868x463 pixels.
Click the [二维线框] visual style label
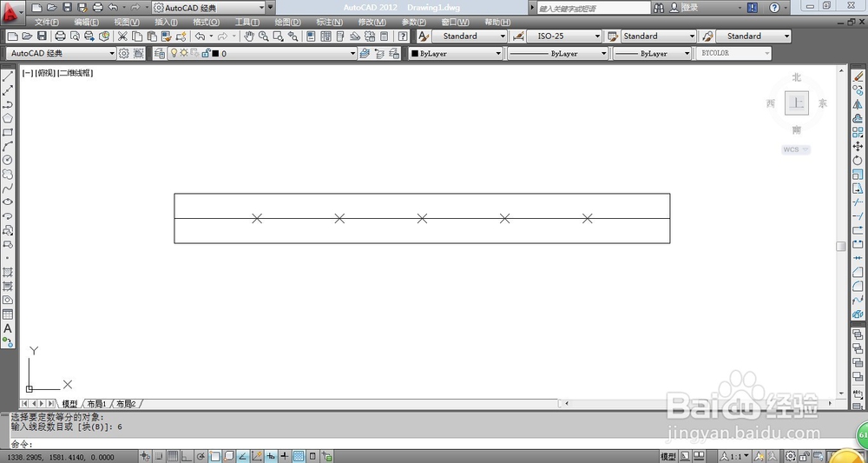tap(76, 73)
